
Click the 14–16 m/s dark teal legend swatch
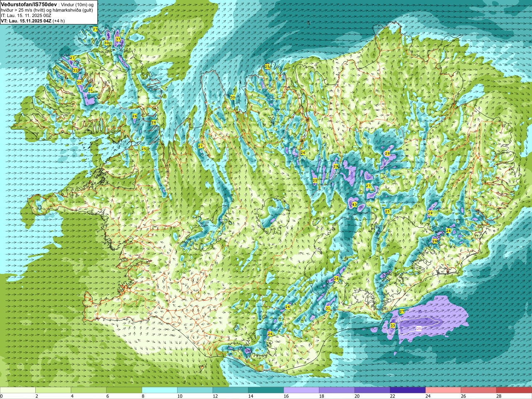pyautogui.click(x=266, y=390)
